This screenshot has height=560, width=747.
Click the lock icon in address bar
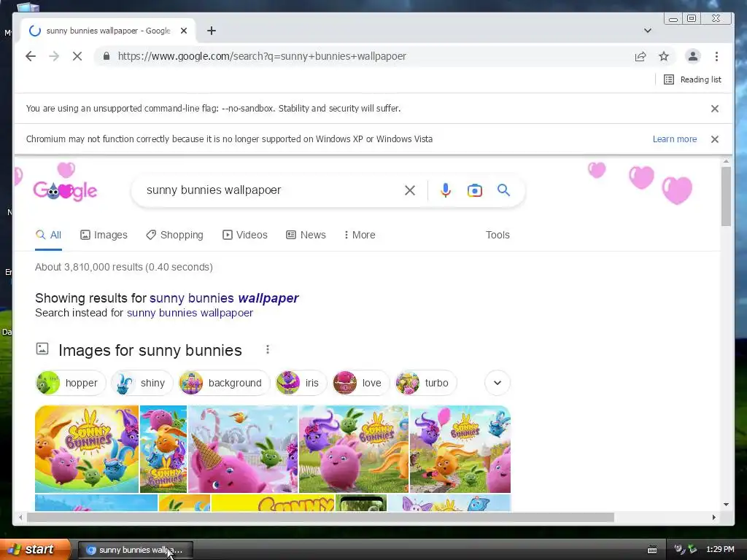[107, 56]
